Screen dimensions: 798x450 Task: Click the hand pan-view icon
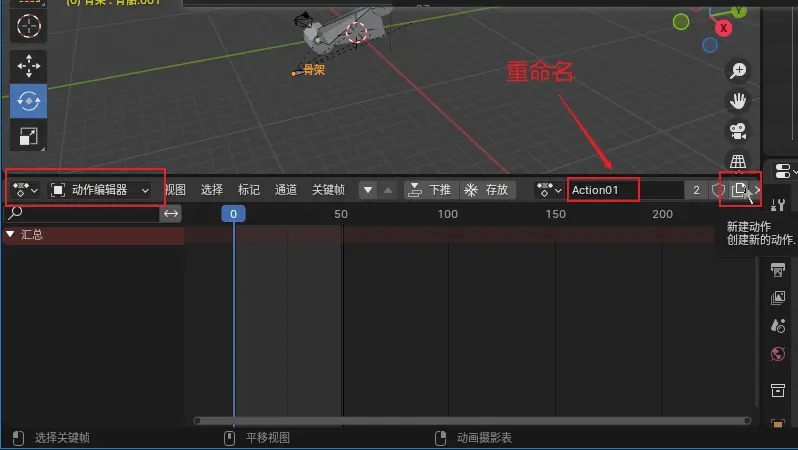(x=738, y=101)
